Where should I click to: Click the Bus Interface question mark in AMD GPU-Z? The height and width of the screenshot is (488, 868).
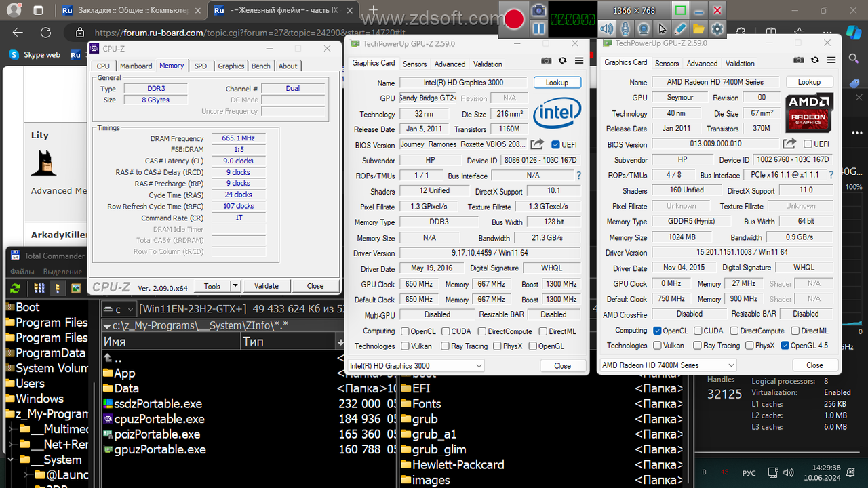(831, 176)
